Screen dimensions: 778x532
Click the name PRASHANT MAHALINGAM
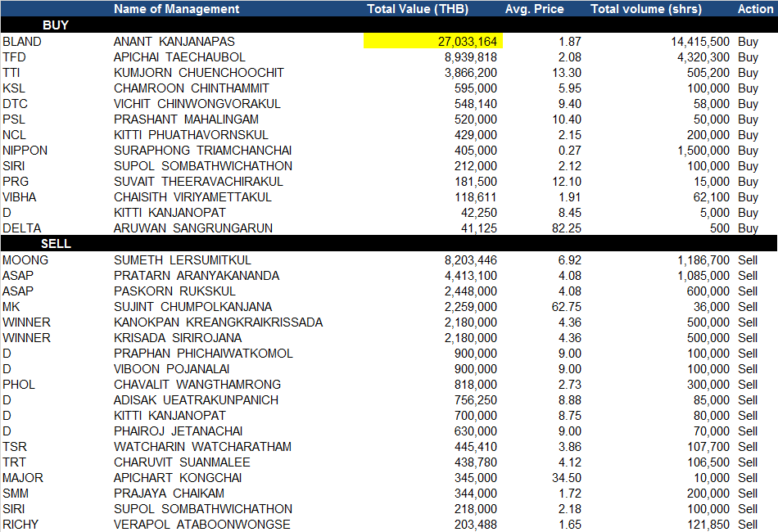click(x=186, y=119)
